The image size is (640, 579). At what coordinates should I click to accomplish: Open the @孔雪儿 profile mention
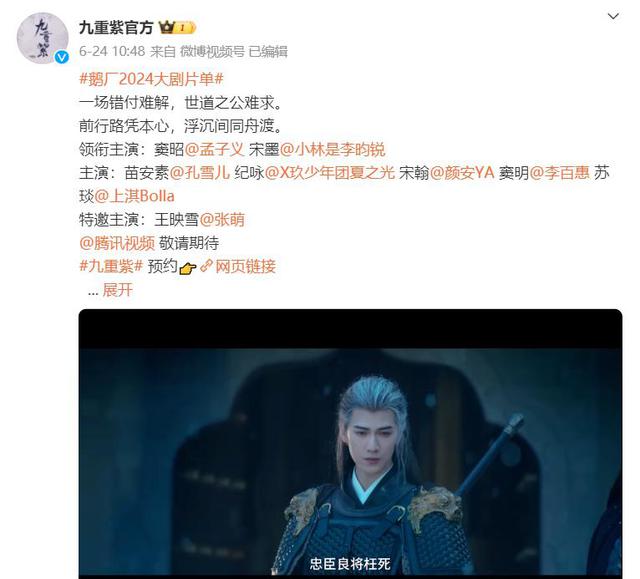(x=200, y=173)
